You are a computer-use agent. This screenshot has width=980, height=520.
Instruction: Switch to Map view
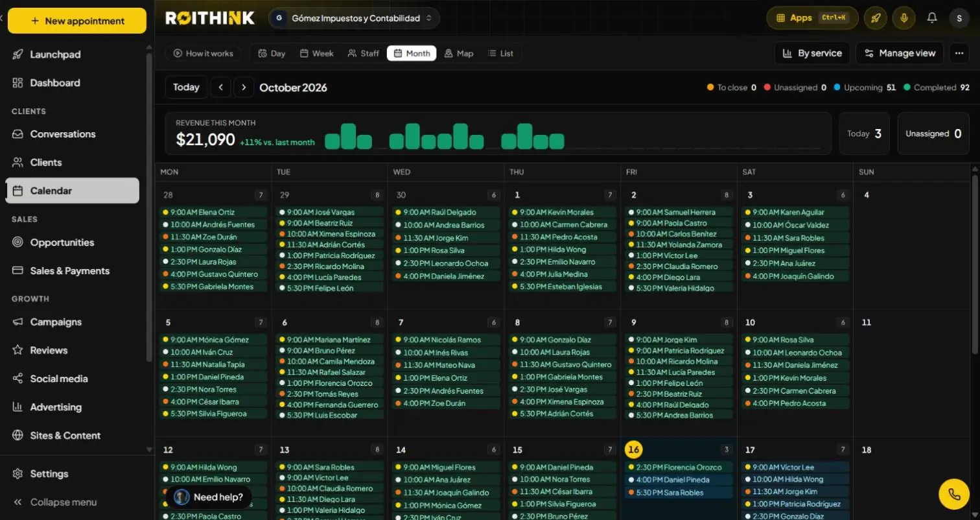[x=459, y=53]
